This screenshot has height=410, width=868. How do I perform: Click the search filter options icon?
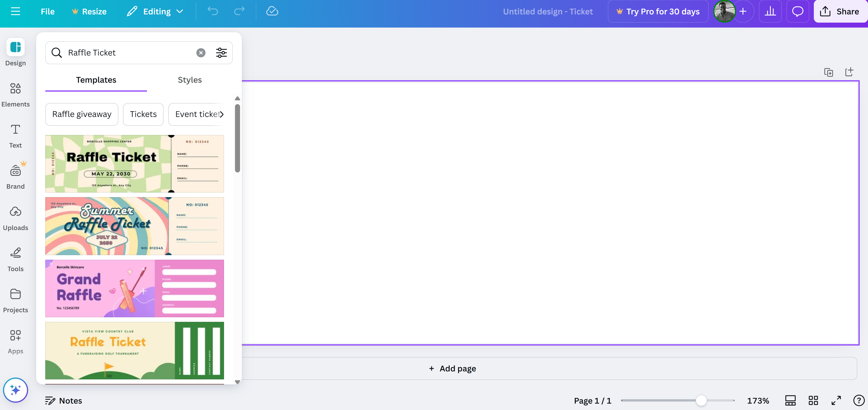(221, 53)
